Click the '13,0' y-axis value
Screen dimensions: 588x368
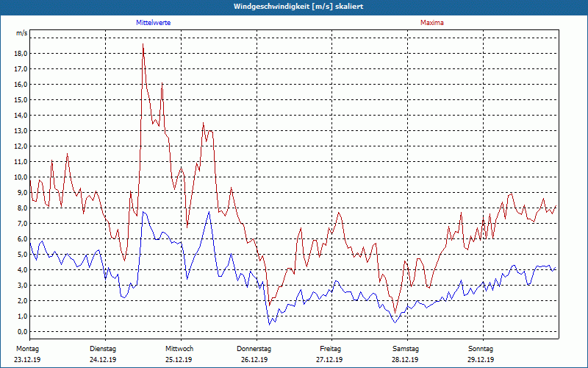(21, 131)
